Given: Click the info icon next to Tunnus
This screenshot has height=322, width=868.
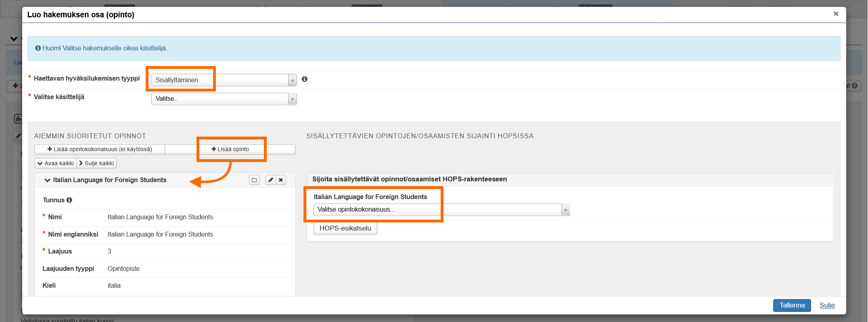Looking at the screenshot, I should [x=69, y=200].
